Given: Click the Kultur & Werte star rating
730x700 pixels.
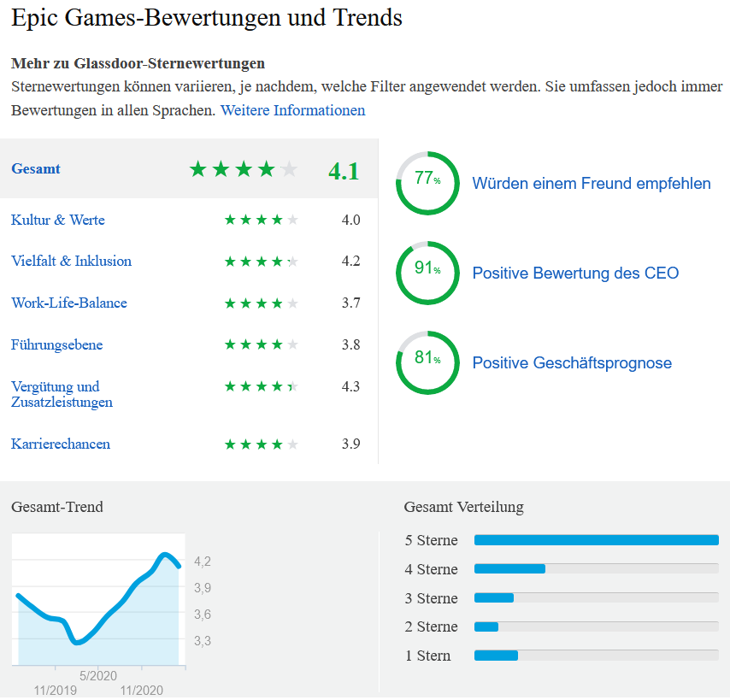Looking at the screenshot, I should (262, 220).
